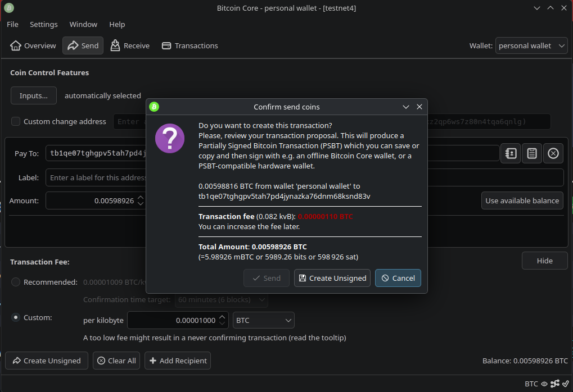Open the Settings menu

pyautogui.click(x=43, y=25)
